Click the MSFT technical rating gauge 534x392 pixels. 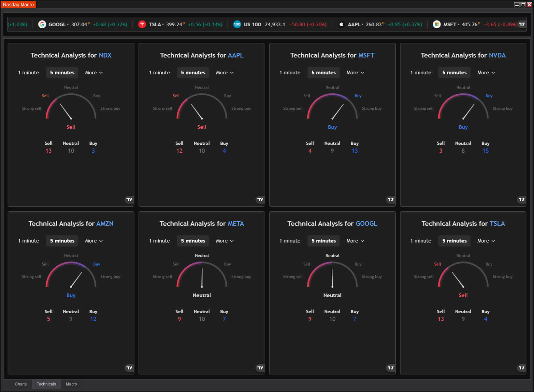click(332, 107)
